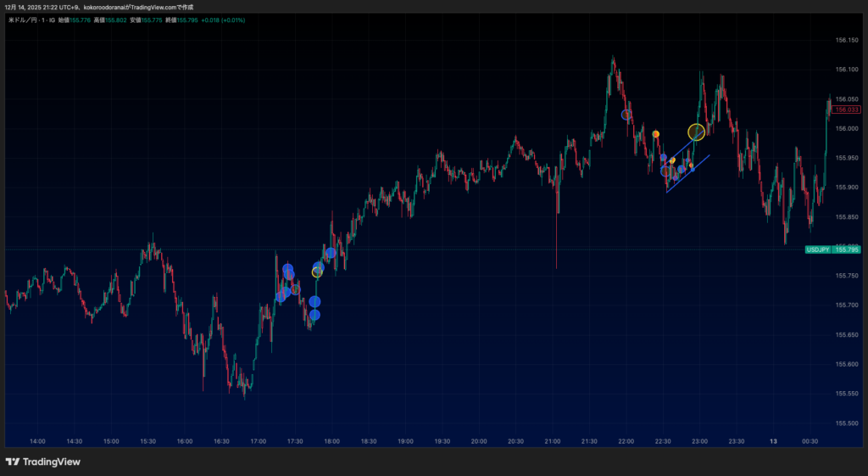Click the USD/JPY symbol title in the chart header
The image size is (868, 476).
(31, 20)
